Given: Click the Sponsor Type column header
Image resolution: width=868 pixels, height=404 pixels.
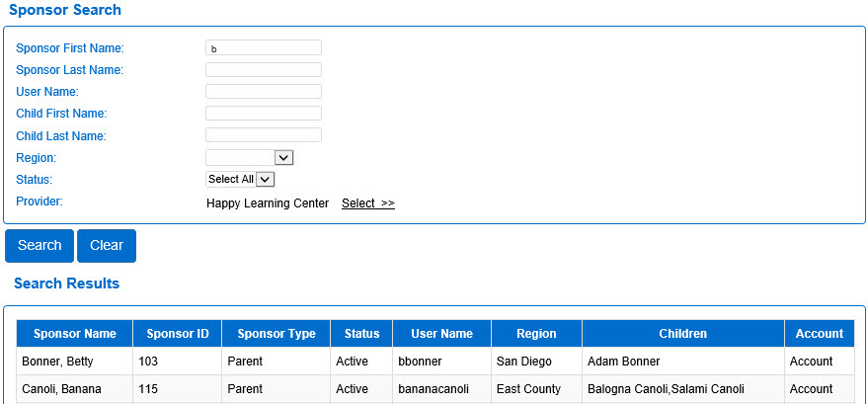Looking at the screenshot, I should (276, 334).
